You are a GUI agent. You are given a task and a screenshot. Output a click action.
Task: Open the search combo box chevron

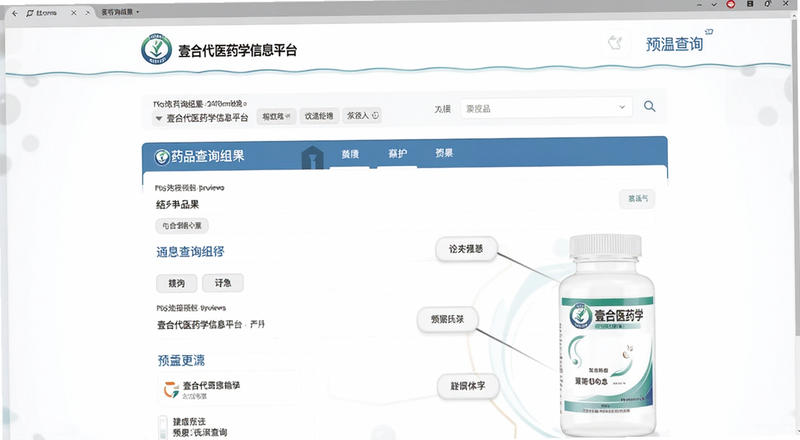point(622,107)
